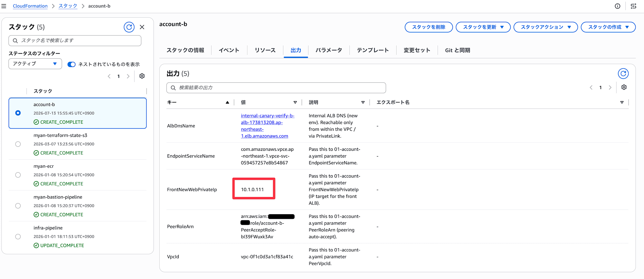Open スタック breadcrumb link
The width and height of the screenshot is (644, 279).
pos(68,6)
